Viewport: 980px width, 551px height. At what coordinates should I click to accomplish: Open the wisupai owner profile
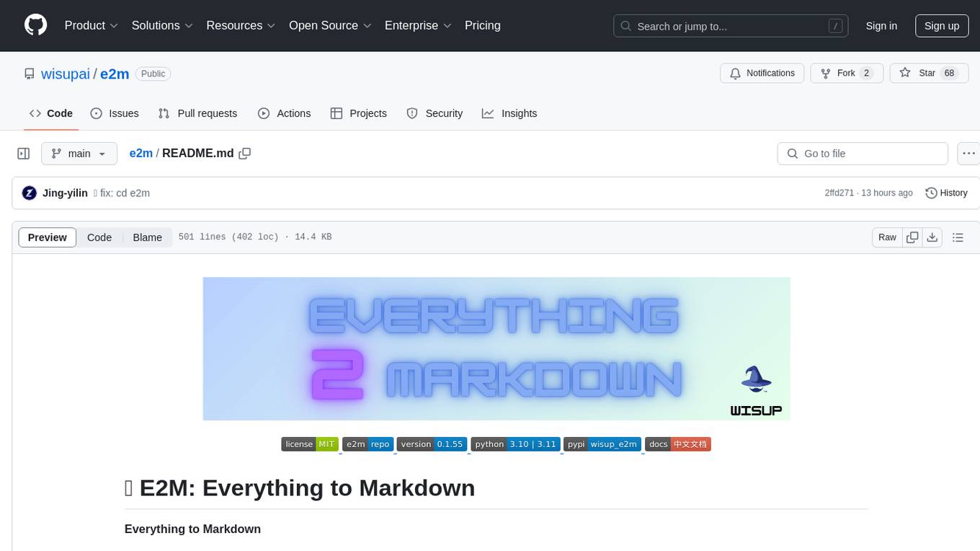(66, 74)
